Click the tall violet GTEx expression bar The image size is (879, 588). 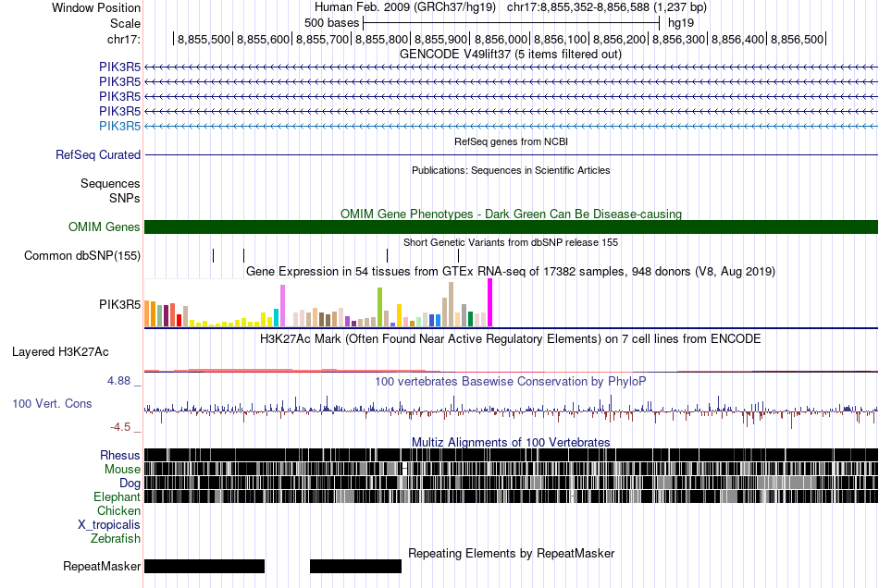click(282, 306)
